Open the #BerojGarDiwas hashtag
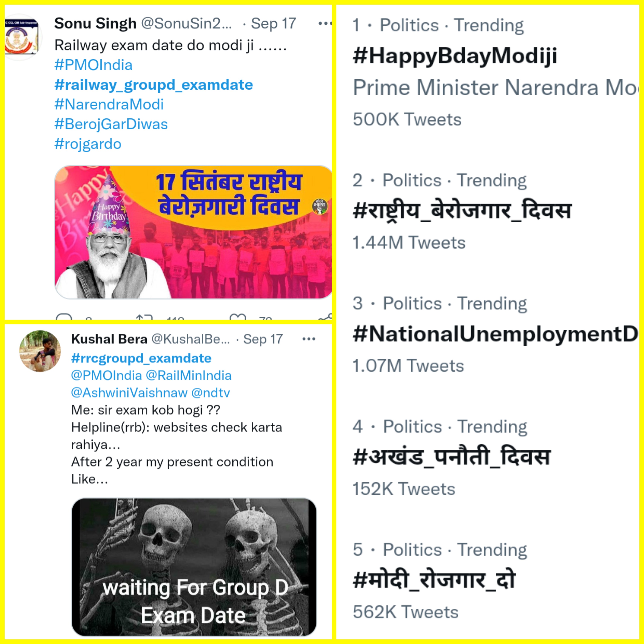The image size is (644, 644). click(x=111, y=124)
